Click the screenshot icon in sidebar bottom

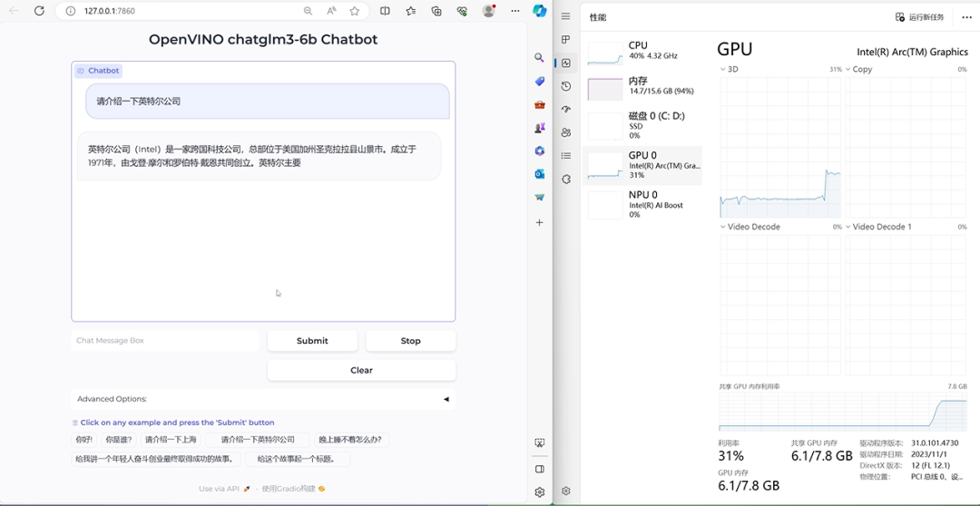tap(539, 443)
